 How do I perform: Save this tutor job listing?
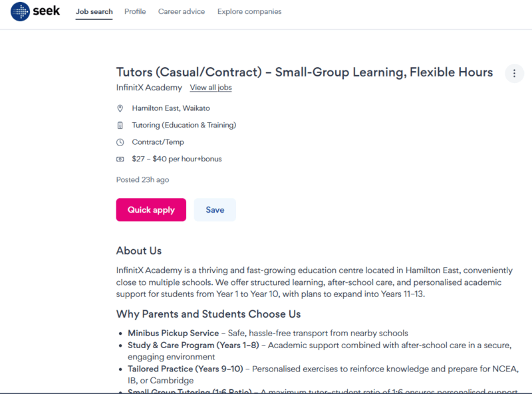(x=215, y=210)
